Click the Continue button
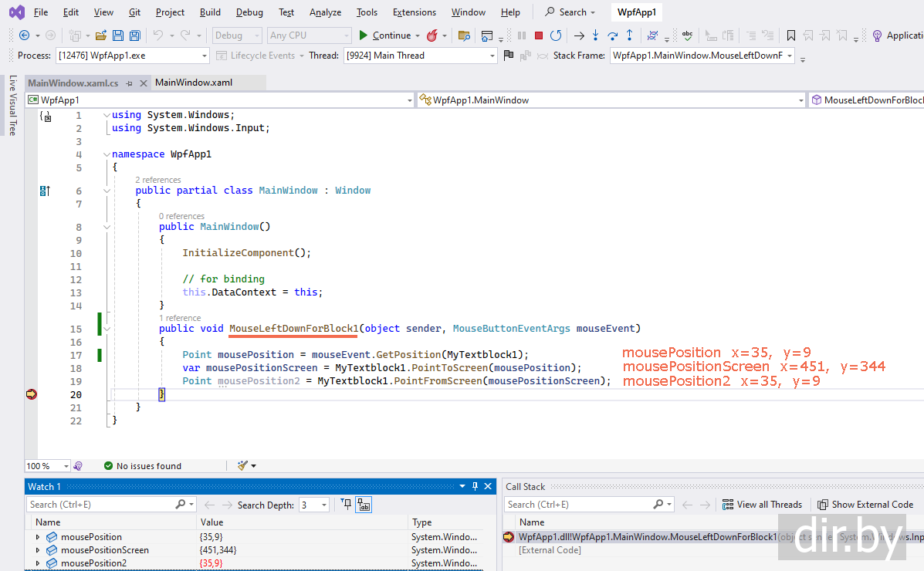The image size is (924, 571). (384, 35)
